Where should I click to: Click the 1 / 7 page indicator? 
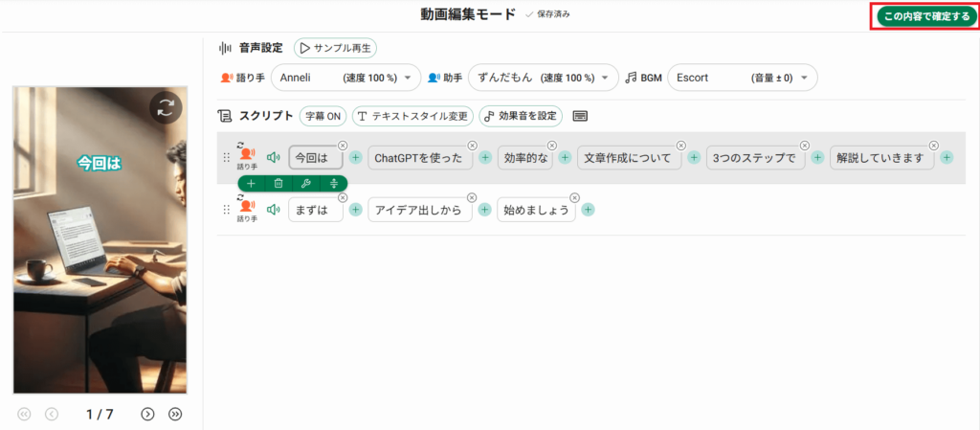[x=100, y=414]
